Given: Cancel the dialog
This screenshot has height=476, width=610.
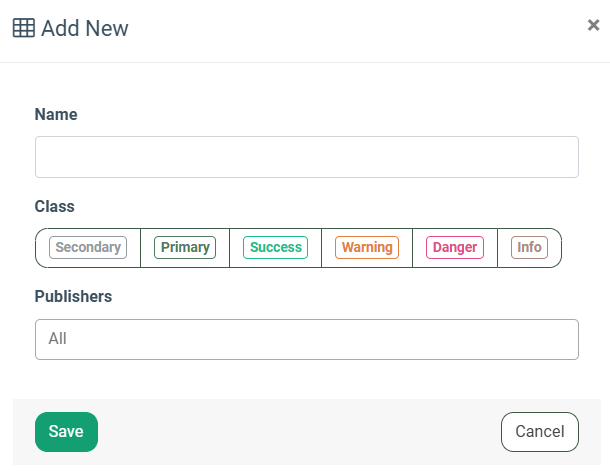Looking at the screenshot, I should pos(539,432).
